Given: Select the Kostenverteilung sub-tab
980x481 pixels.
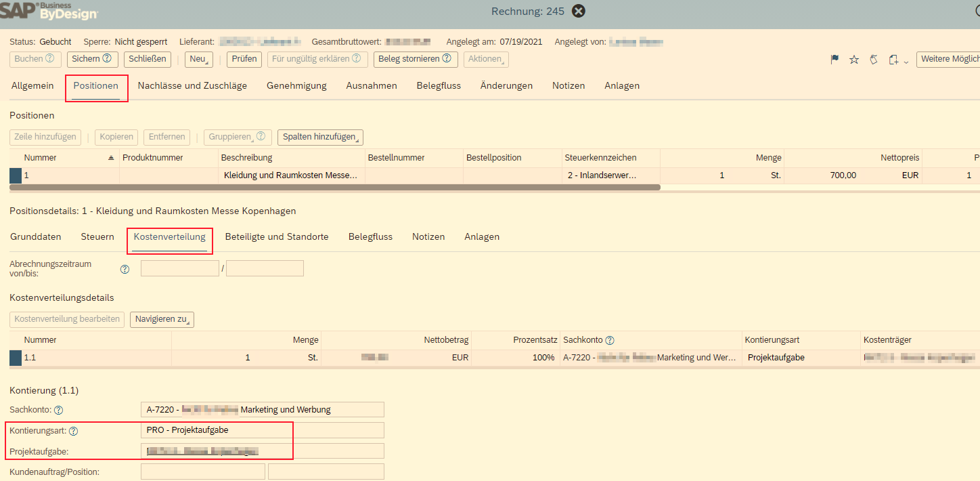Looking at the screenshot, I should (x=169, y=236).
